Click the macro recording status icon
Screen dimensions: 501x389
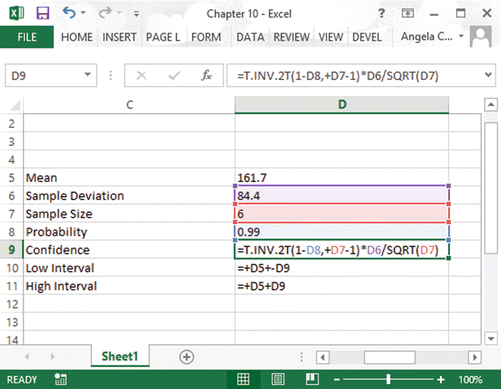tap(61, 379)
